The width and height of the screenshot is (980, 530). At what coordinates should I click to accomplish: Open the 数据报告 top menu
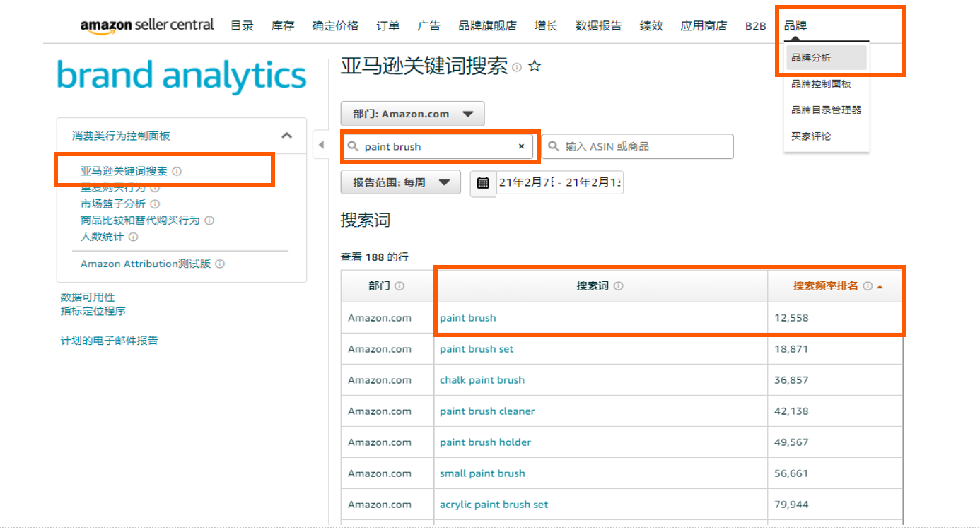click(x=598, y=25)
